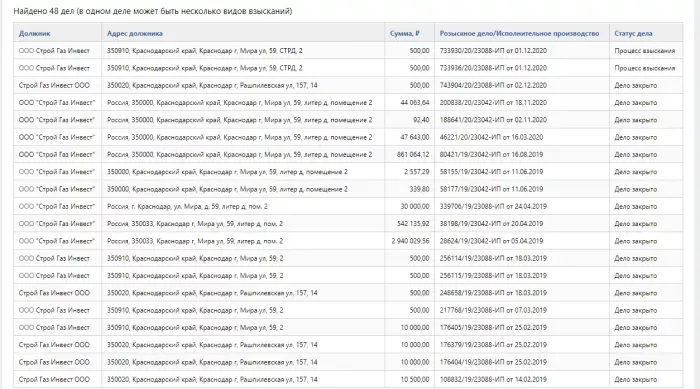Select case number 38198/19/23042-ИП от 20.04.2019

(491, 224)
